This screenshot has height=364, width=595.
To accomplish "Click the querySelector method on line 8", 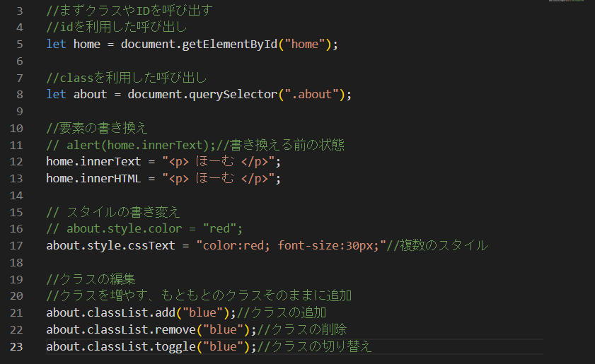I will click(233, 95).
